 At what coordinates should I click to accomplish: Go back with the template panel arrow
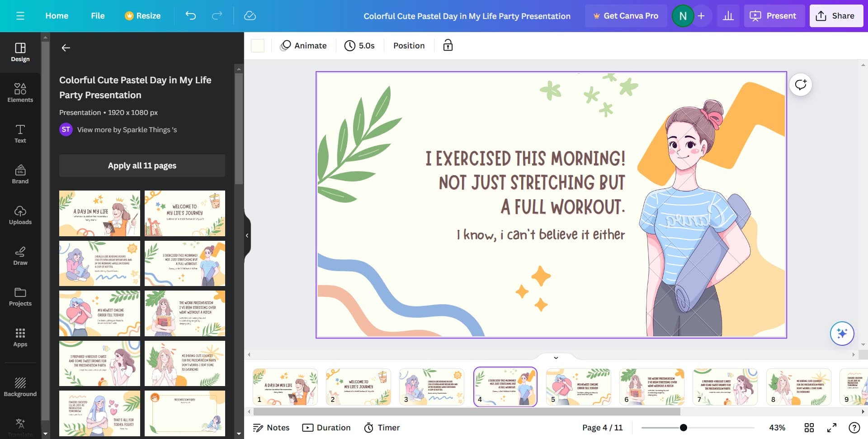[x=66, y=48]
